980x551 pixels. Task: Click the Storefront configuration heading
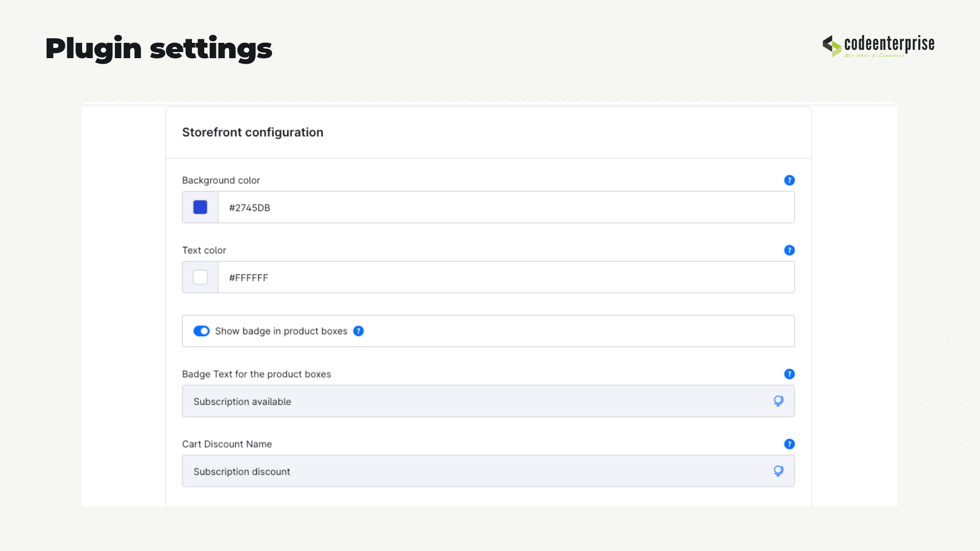click(x=253, y=132)
